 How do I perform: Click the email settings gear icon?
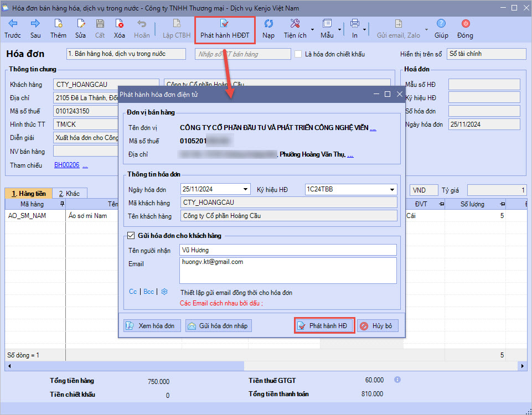pos(164,292)
